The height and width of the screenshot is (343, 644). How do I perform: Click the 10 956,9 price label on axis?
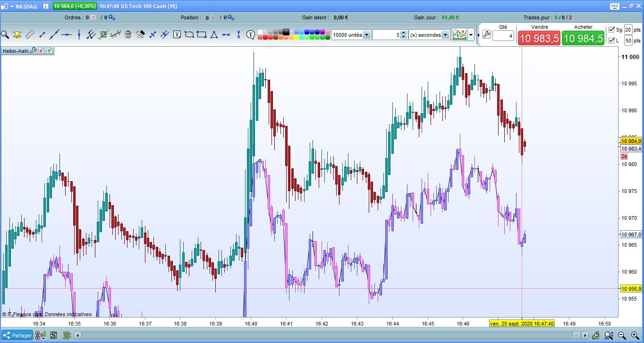pyautogui.click(x=631, y=289)
